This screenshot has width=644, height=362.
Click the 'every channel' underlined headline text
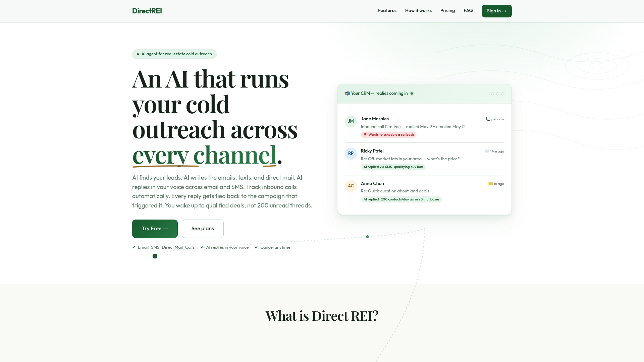205,155
